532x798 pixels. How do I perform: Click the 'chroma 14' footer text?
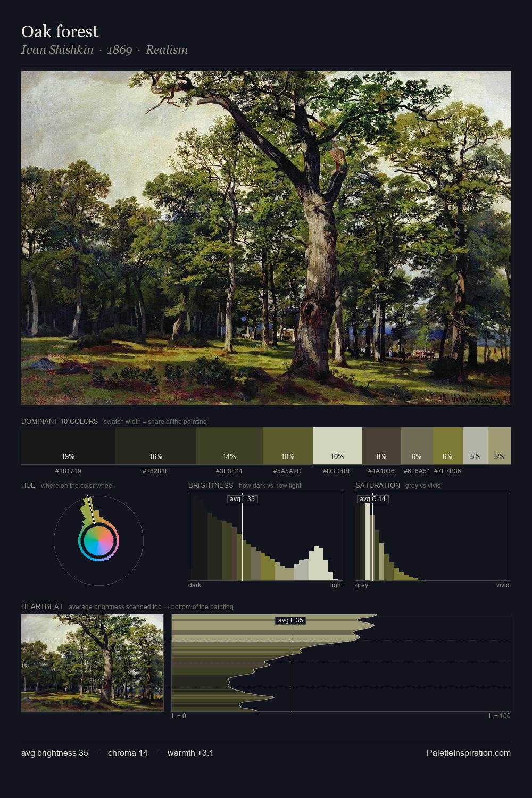pyautogui.click(x=128, y=753)
